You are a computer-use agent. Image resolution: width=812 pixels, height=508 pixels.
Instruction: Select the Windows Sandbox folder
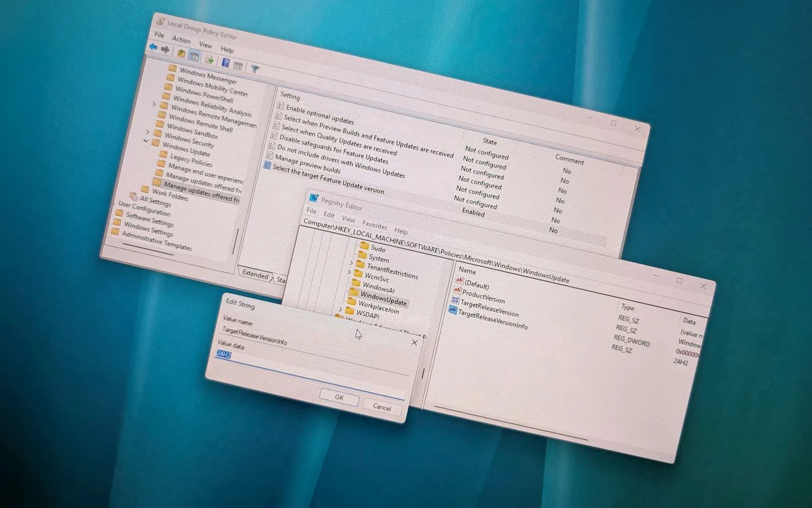[192, 132]
